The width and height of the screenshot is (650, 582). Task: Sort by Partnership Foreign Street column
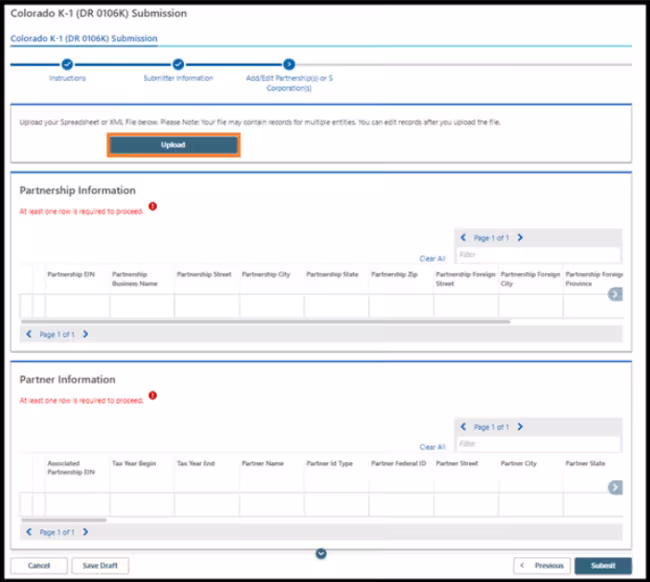point(466,279)
